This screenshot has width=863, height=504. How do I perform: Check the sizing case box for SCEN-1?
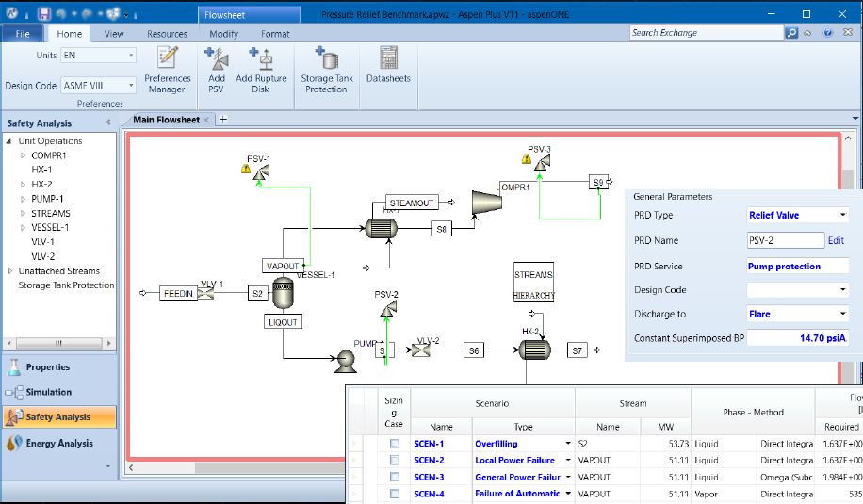tap(394, 444)
